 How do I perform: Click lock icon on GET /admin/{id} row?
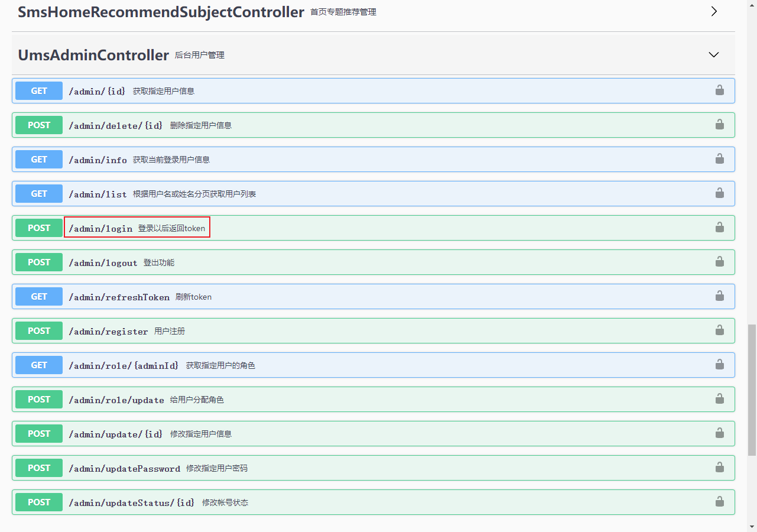click(x=719, y=90)
